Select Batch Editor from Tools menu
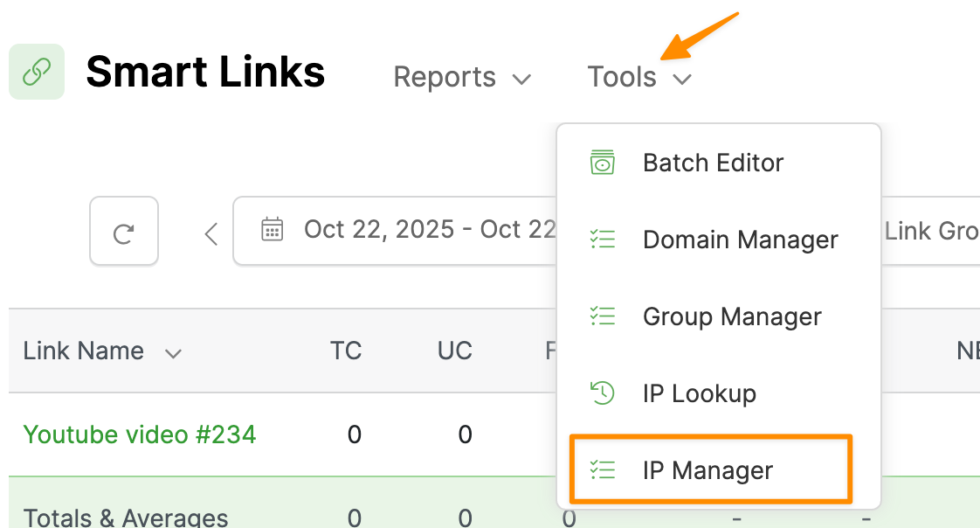This screenshot has height=528, width=980. [x=713, y=163]
